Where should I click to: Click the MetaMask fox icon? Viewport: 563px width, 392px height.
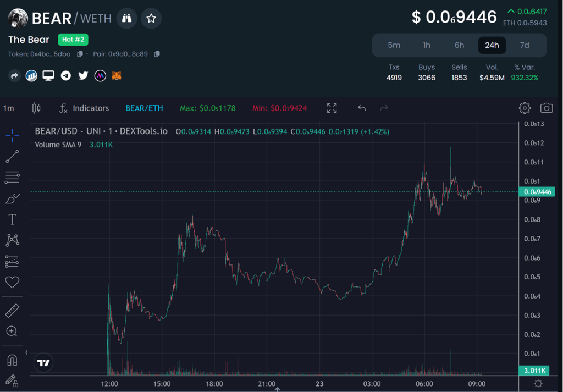[117, 76]
